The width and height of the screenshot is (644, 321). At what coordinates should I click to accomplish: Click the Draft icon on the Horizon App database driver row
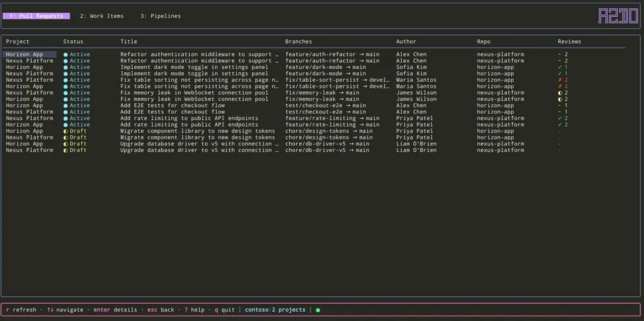tap(66, 143)
